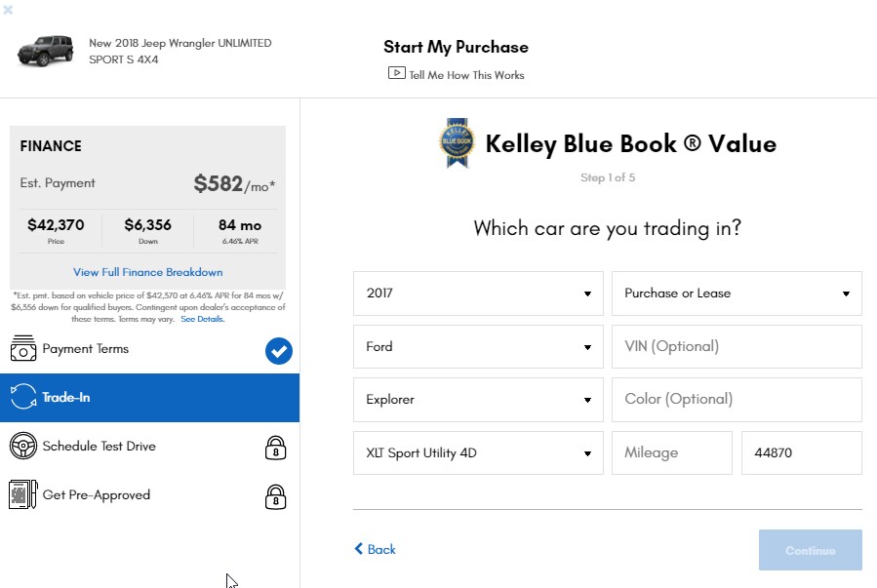Open the Schedule Test Drive step
Image resolution: width=877 pixels, height=588 pixels.
(x=149, y=447)
